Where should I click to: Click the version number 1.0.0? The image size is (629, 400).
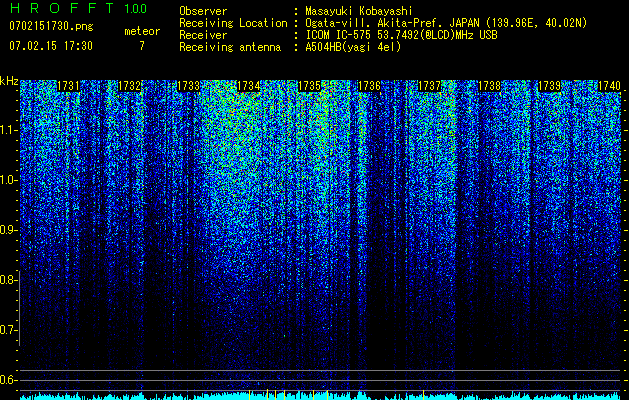pos(136,8)
